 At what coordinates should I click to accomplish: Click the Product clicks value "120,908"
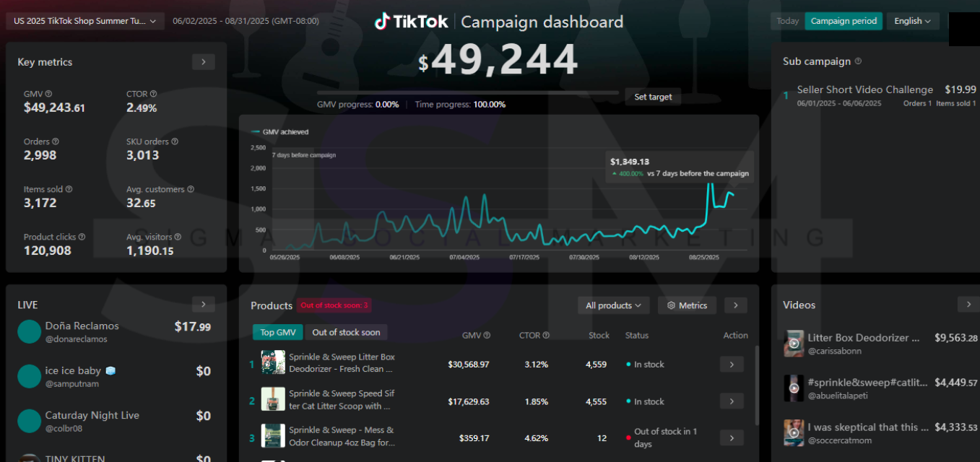click(x=48, y=250)
